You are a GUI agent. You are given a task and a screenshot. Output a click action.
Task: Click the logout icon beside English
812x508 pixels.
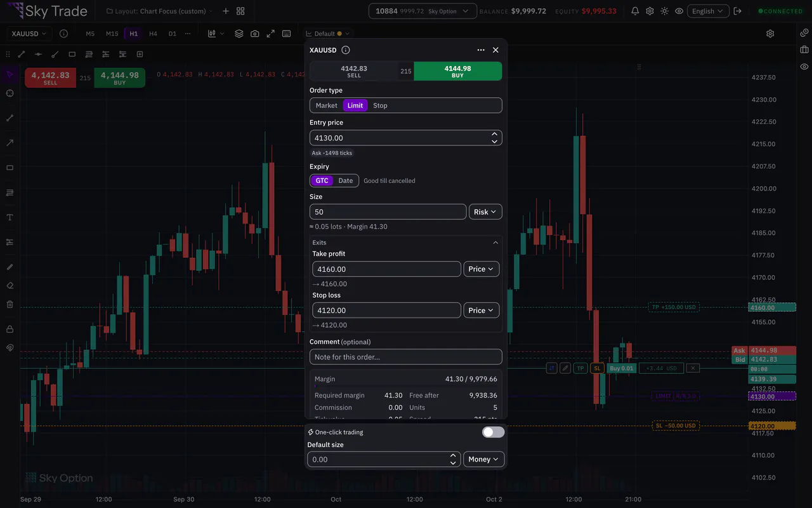coord(737,11)
